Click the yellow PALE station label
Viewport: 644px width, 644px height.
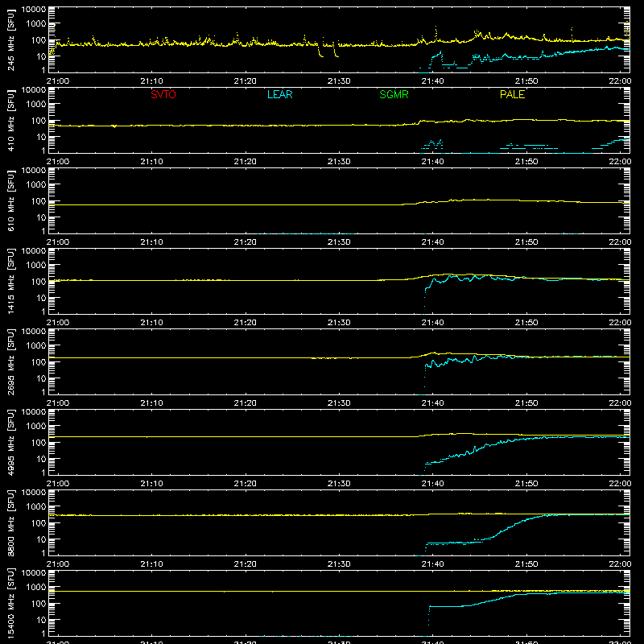point(512,94)
